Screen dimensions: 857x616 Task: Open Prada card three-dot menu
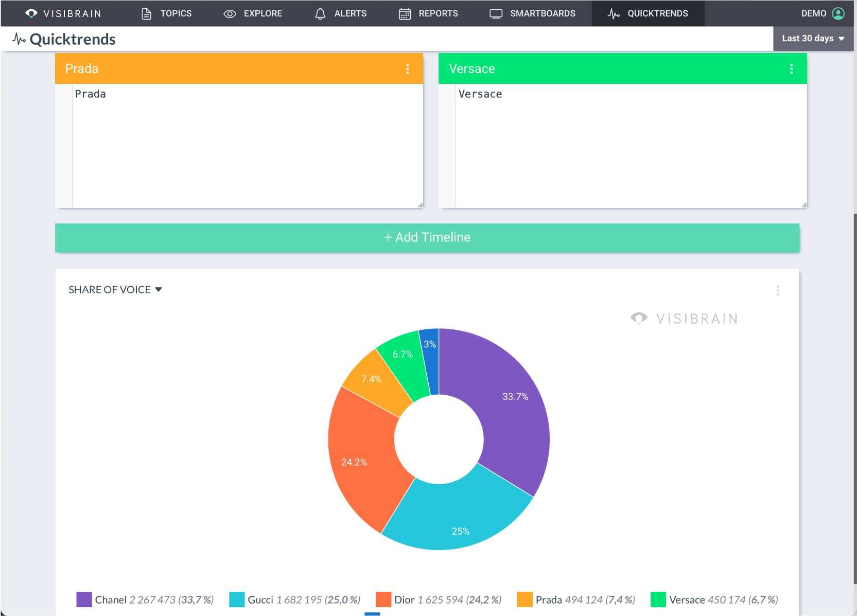coord(408,69)
